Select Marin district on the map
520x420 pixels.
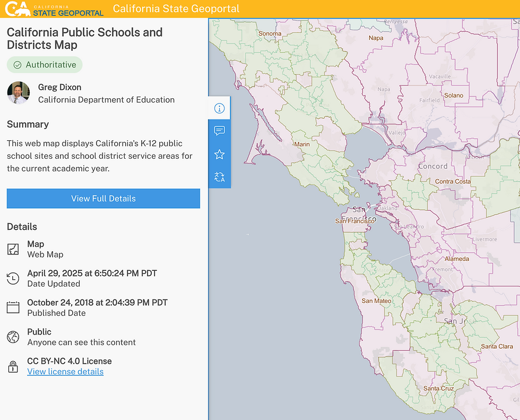pos(300,144)
